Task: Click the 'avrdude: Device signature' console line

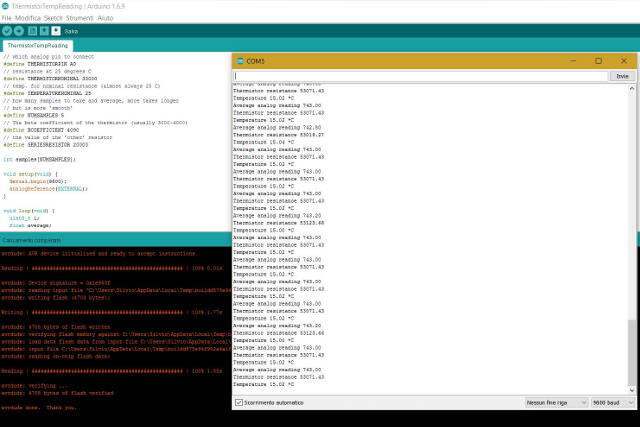Action: [56, 283]
